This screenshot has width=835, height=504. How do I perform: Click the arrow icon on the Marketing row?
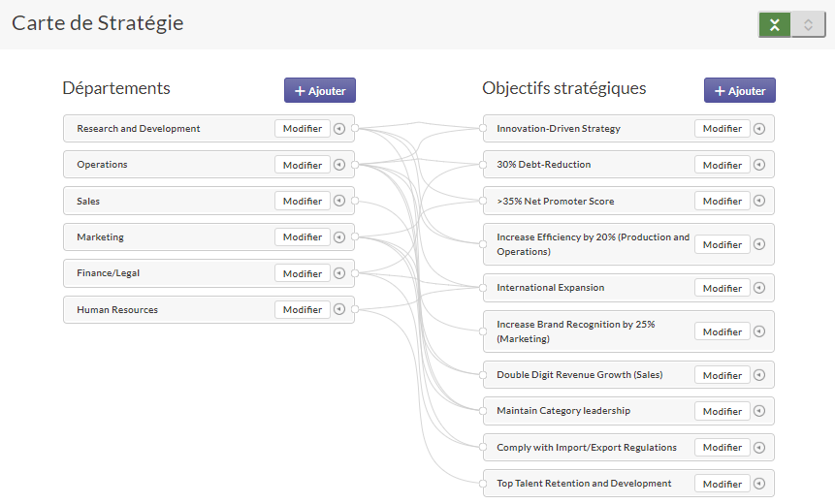(338, 237)
